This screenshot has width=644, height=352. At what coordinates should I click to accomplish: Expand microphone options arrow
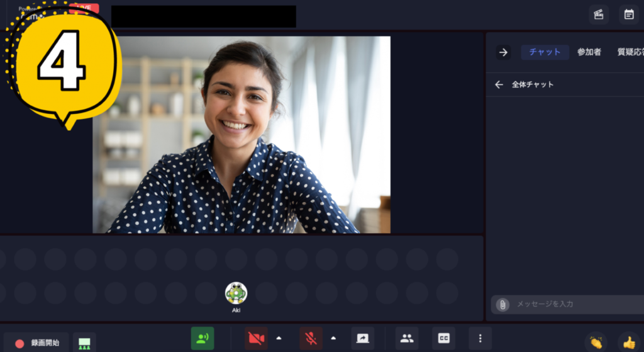(333, 338)
